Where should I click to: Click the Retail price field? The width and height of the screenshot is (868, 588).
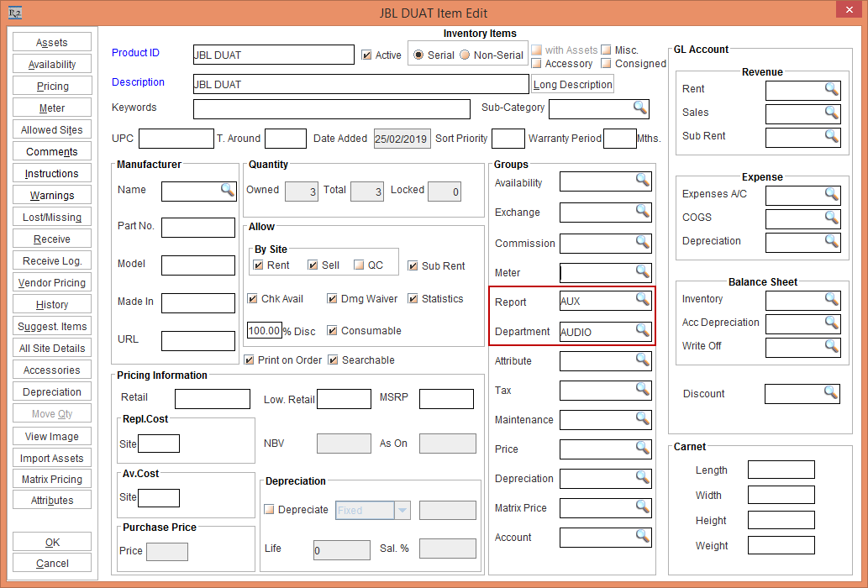click(213, 398)
